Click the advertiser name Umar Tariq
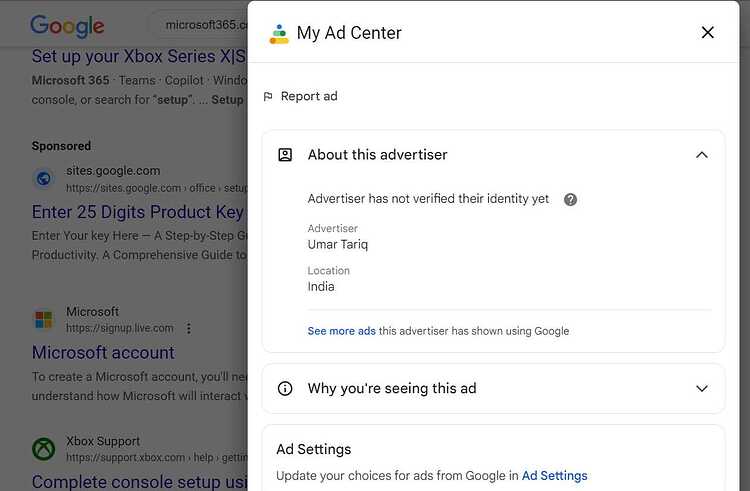The image size is (750, 491). [x=338, y=245]
